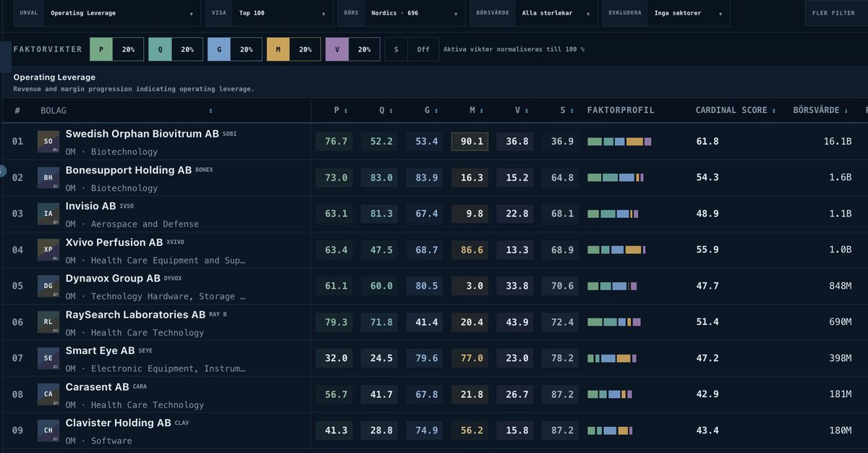Click the IA logo of Invisio AB
This screenshot has height=453, width=868.
point(48,213)
